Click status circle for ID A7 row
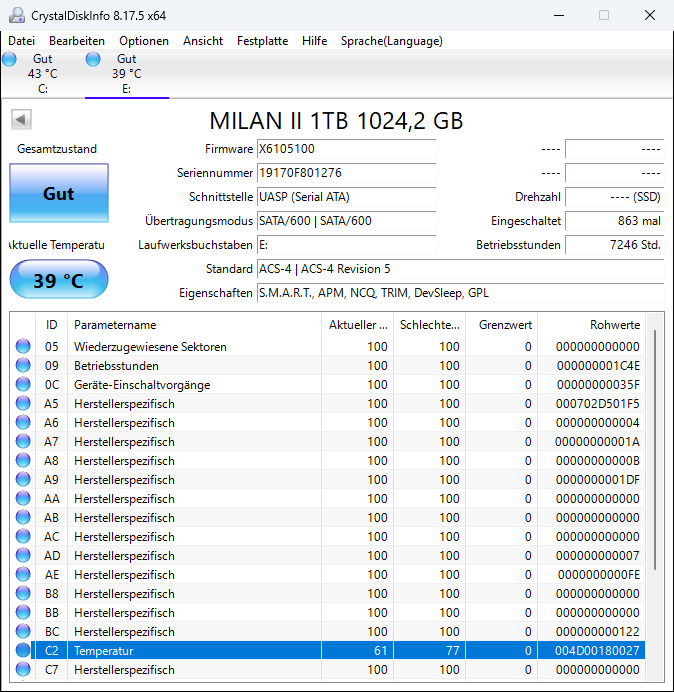This screenshot has width=674, height=692. point(23,441)
